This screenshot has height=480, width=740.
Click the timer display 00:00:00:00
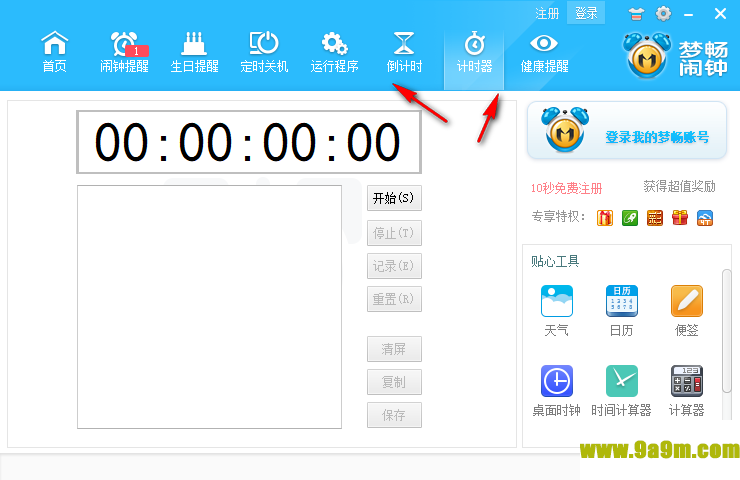coord(249,142)
